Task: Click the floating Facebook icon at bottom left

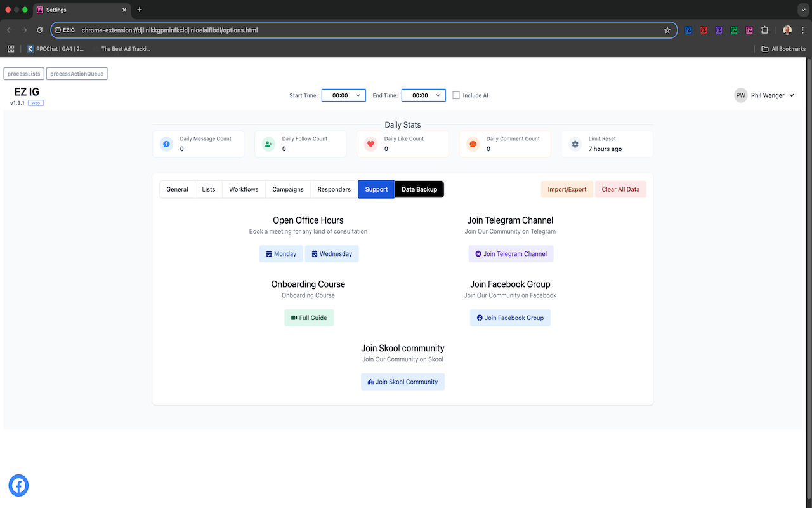Action: click(18, 485)
